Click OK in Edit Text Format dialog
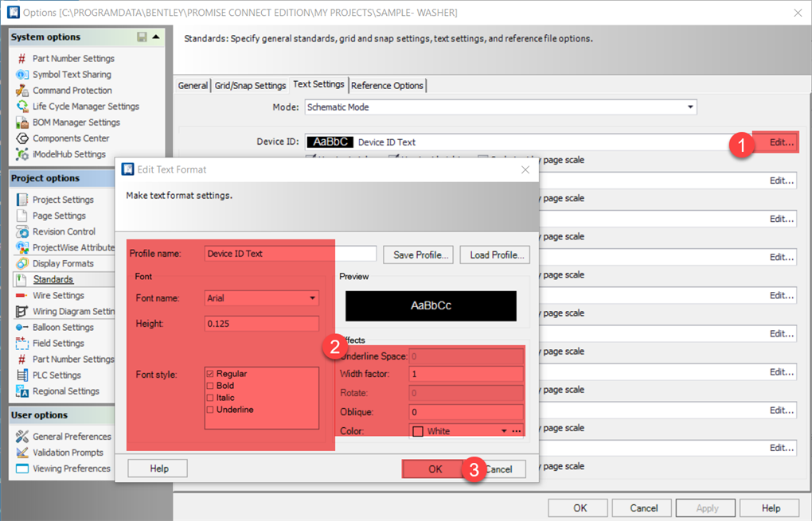The height and width of the screenshot is (521, 812). point(433,469)
